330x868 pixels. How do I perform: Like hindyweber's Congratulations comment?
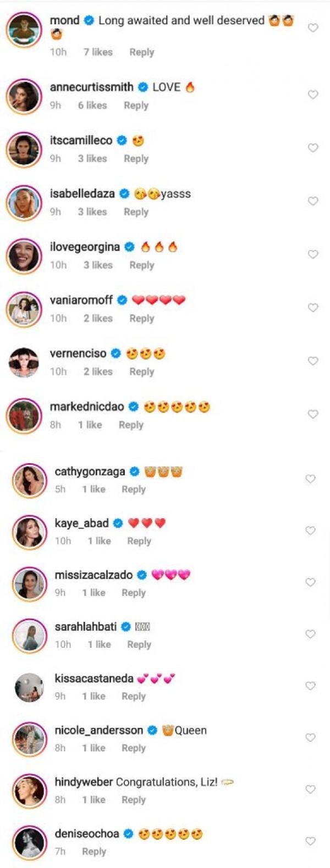(x=311, y=789)
